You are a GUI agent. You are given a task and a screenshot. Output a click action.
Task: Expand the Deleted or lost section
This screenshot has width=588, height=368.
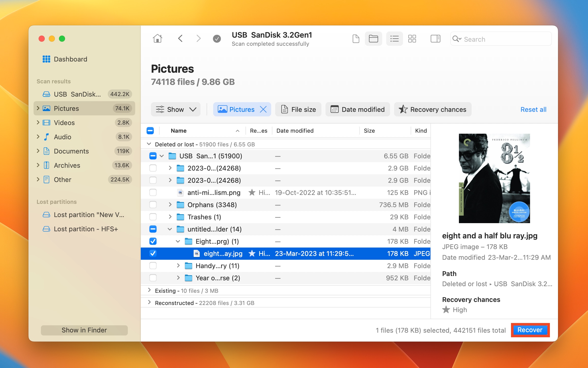pos(150,144)
